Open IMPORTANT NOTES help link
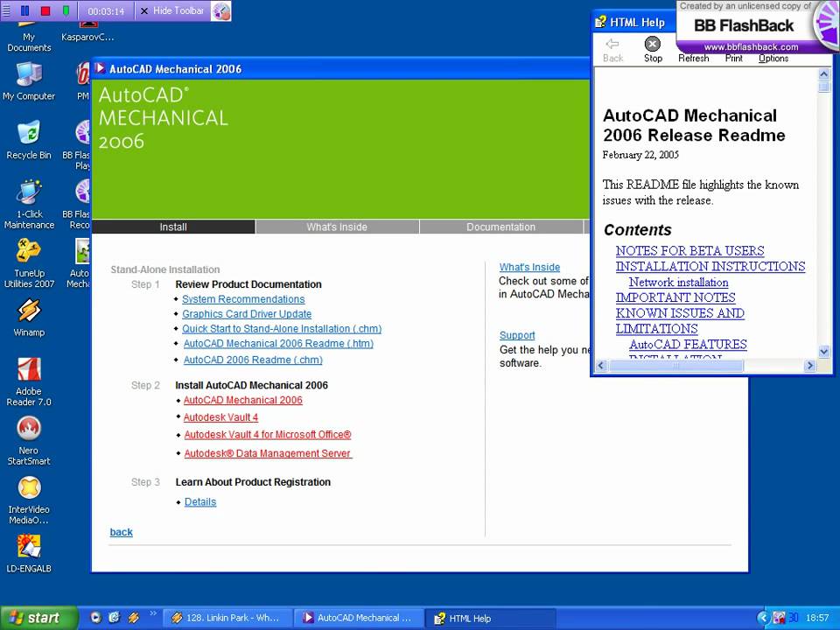Screen dimensions: 840x630 point(675,297)
